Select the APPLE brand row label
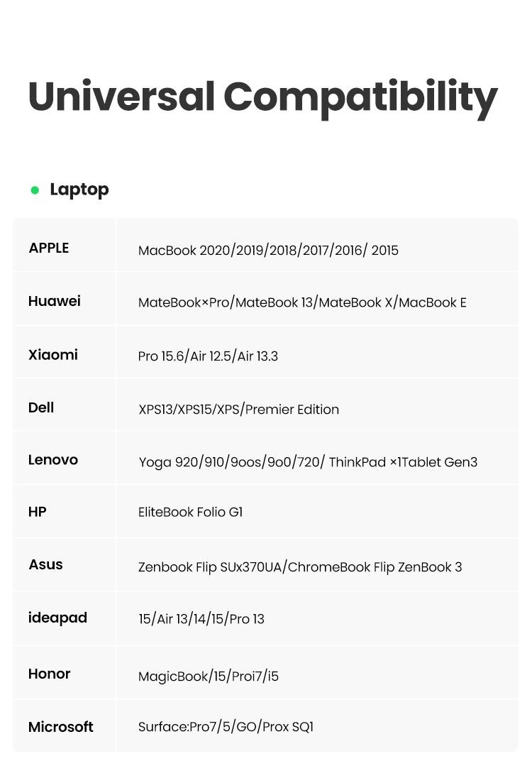The width and height of the screenshot is (532, 778). 48,248
